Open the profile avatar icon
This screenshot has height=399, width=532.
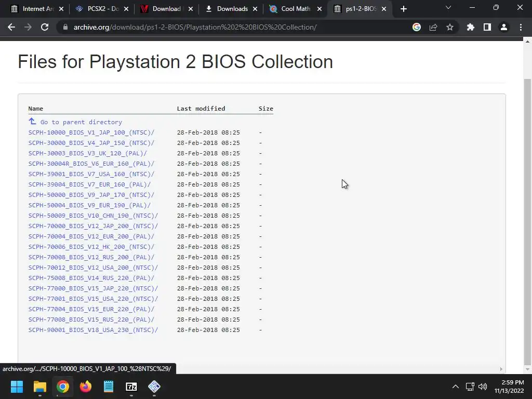click(x=504, y=27)
